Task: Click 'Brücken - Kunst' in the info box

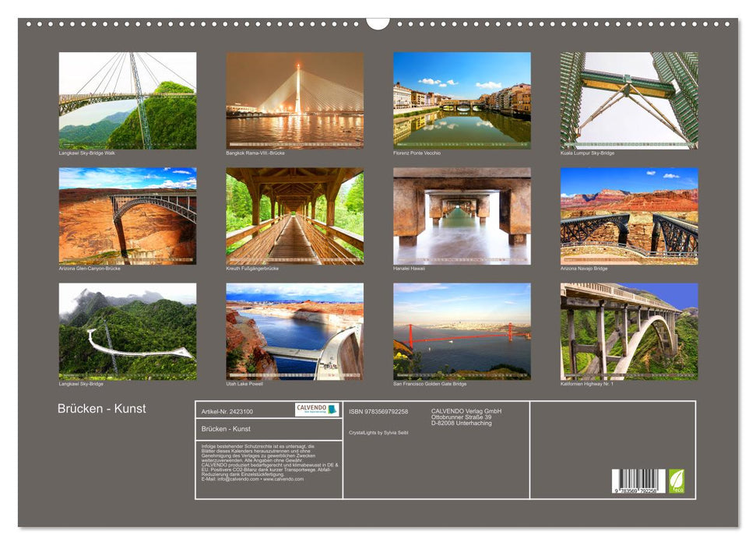Action: tap(226, 429)
